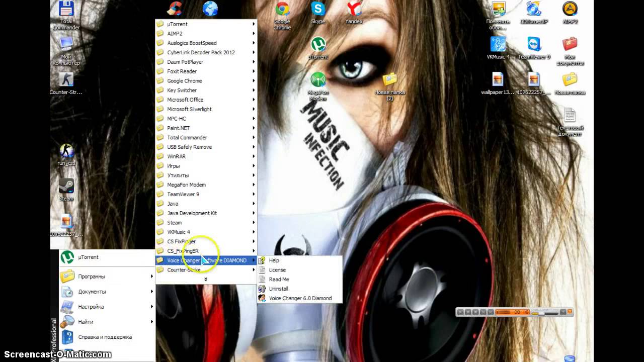Open the Daum PotPlayer program folder

coord(206,62)
